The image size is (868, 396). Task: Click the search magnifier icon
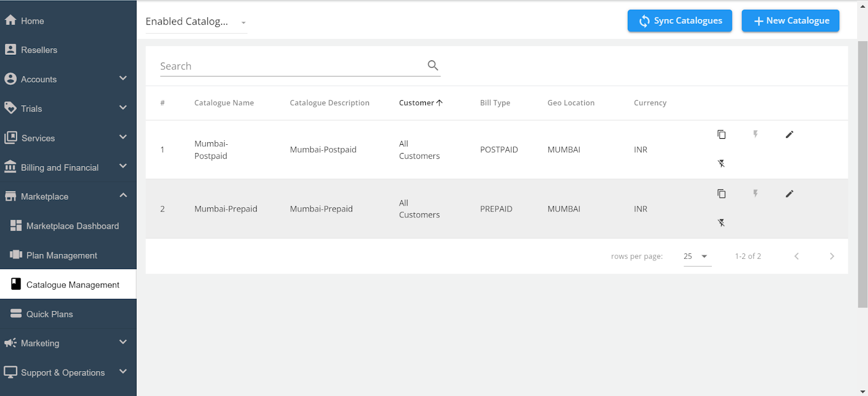432,66
